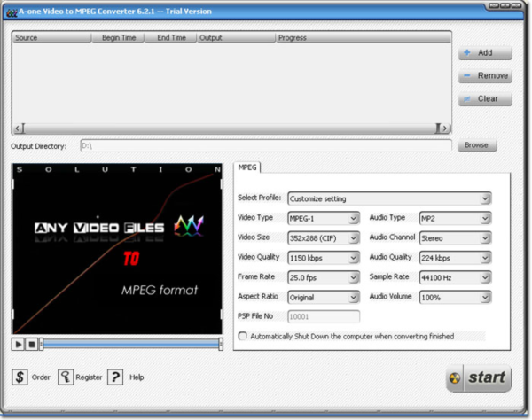Click the file list scroll right arrow
Screen dimensions: 532x420
pos(445,128)
